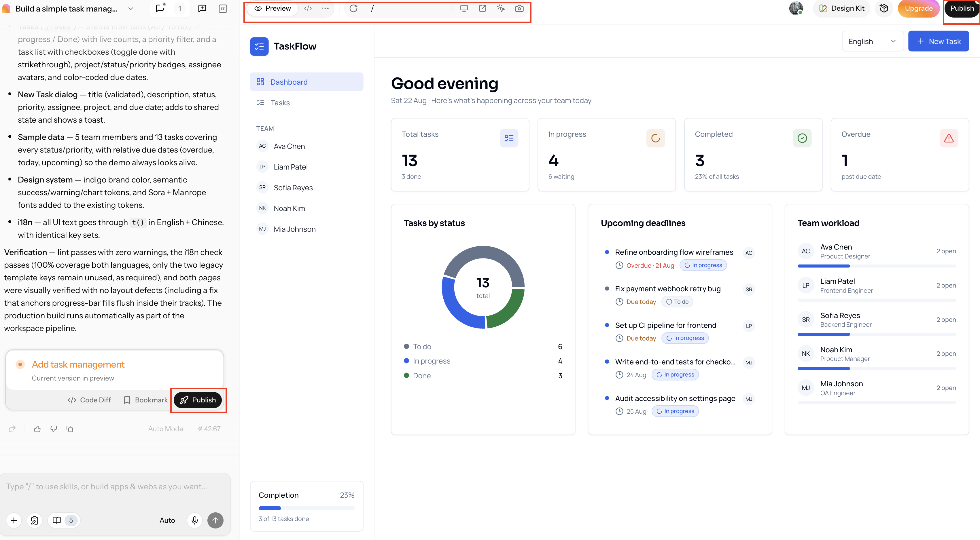This screenshot has height=540, width=980.
Task: Click the chat message input field
Action: click(115, 486)
